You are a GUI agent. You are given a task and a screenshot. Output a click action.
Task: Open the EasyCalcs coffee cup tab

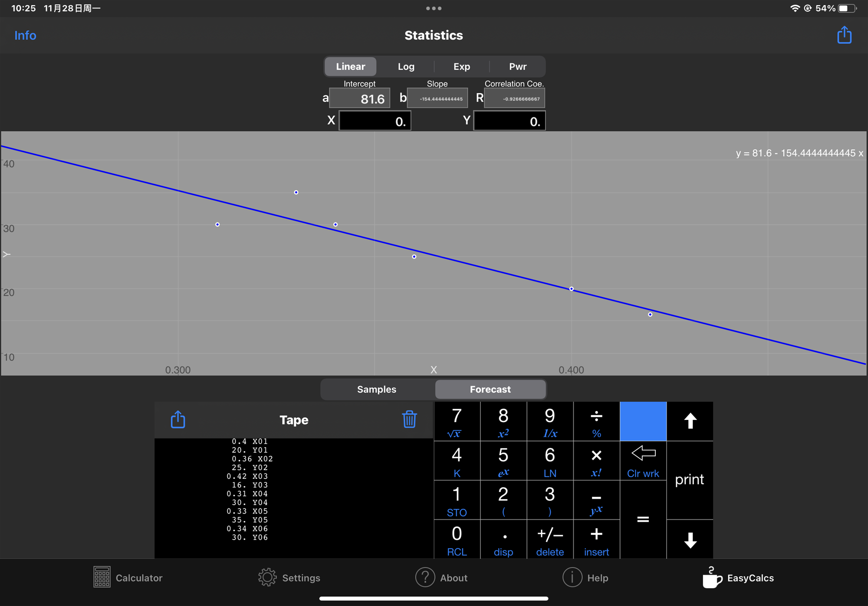pos(738,578)
